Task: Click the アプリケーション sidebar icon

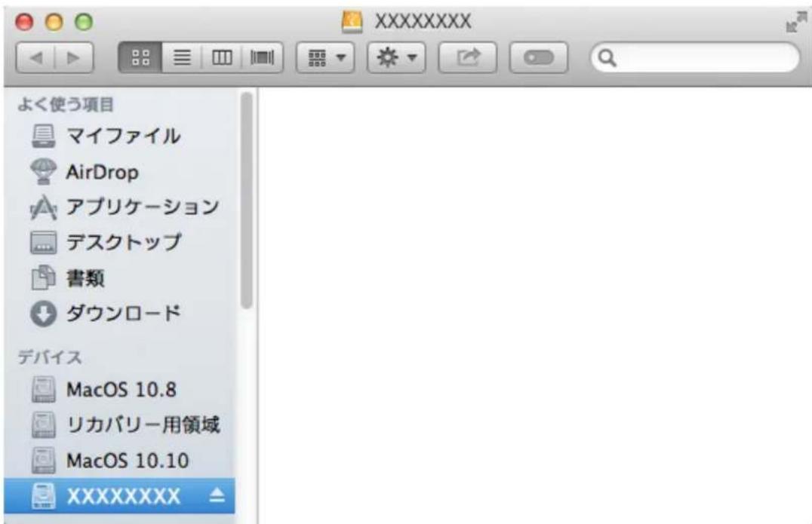Action: click(x=43, y=207)
